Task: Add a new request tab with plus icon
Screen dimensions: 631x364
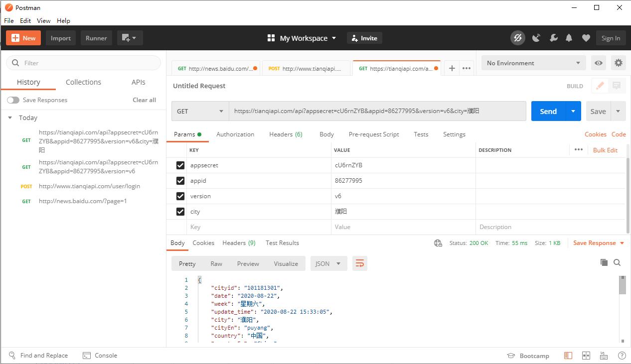Action: pos(452,69)
